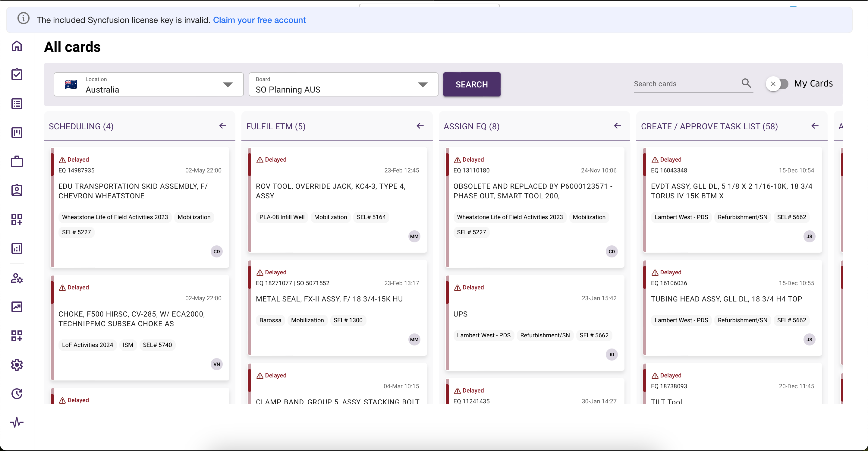Viewport: 868px width, 451px height.
Task: Open the Location dropdown showing Australia
Action: [x=149, y=85]
